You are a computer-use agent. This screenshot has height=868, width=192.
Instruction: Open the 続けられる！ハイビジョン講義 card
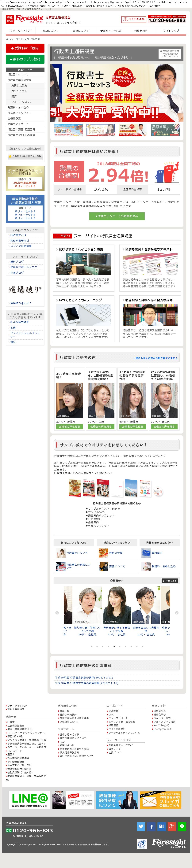pyautogui.click(x=84, y=268)
